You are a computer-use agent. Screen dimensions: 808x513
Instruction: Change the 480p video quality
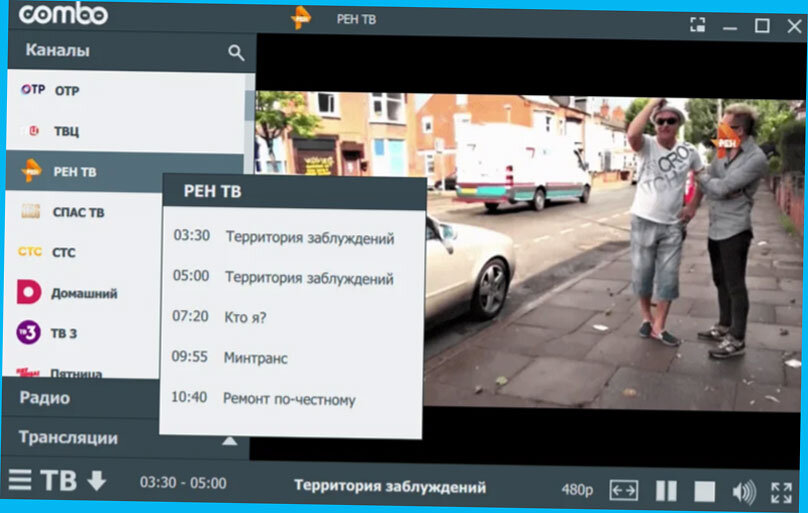click(577, 489)
